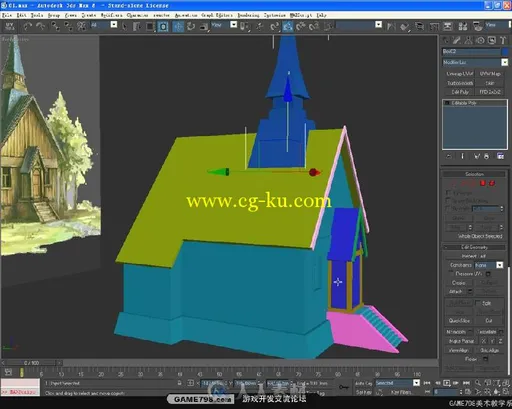
Task: Click the QuickSlice button
Action: (x=459, y=321)
